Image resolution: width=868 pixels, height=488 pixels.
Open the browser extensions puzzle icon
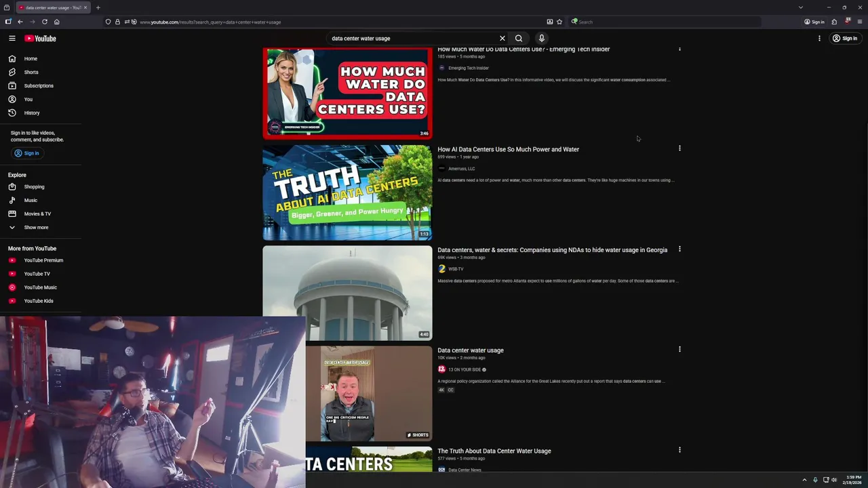tap(834, 22)
